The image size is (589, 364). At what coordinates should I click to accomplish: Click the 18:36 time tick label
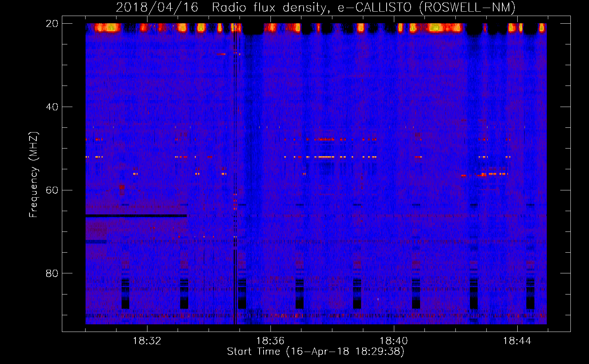270,341
